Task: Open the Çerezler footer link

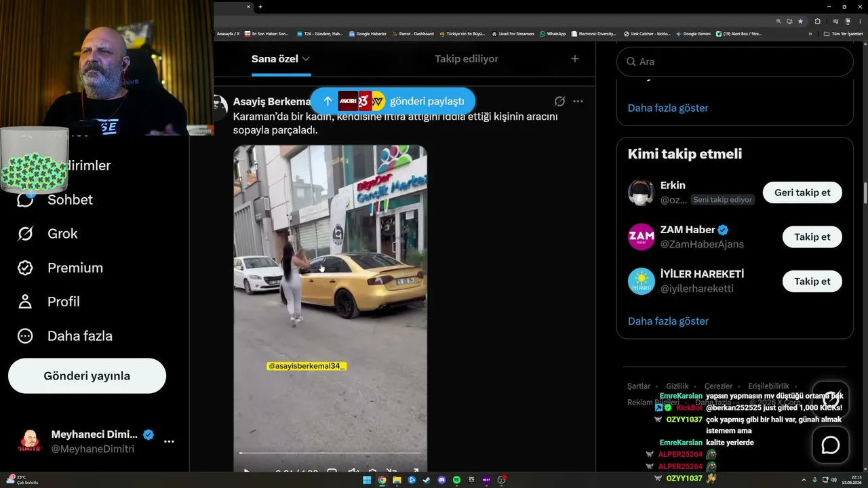Action: coord(719,386)
